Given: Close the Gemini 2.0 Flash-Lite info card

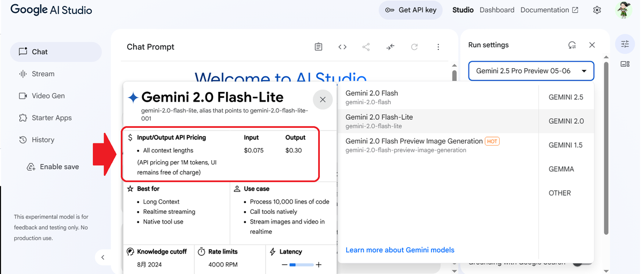Looking at the screenshot, I should click(x=323, y=99).
